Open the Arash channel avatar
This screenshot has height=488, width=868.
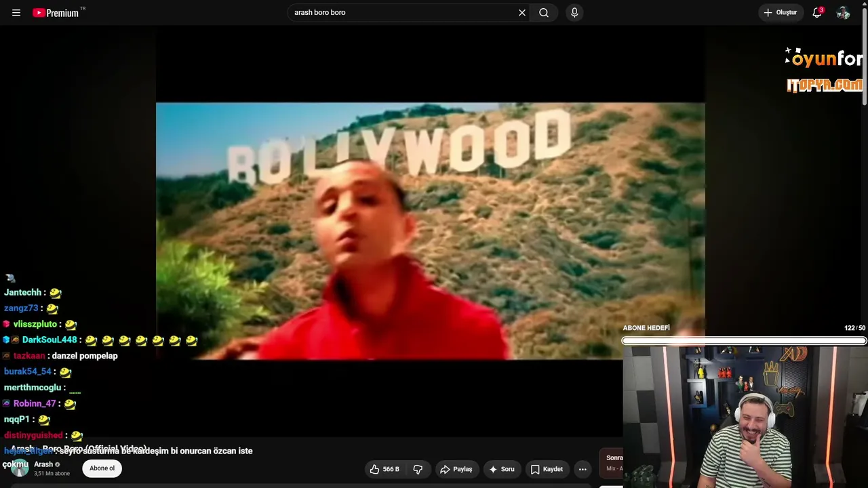coord(19,468)
